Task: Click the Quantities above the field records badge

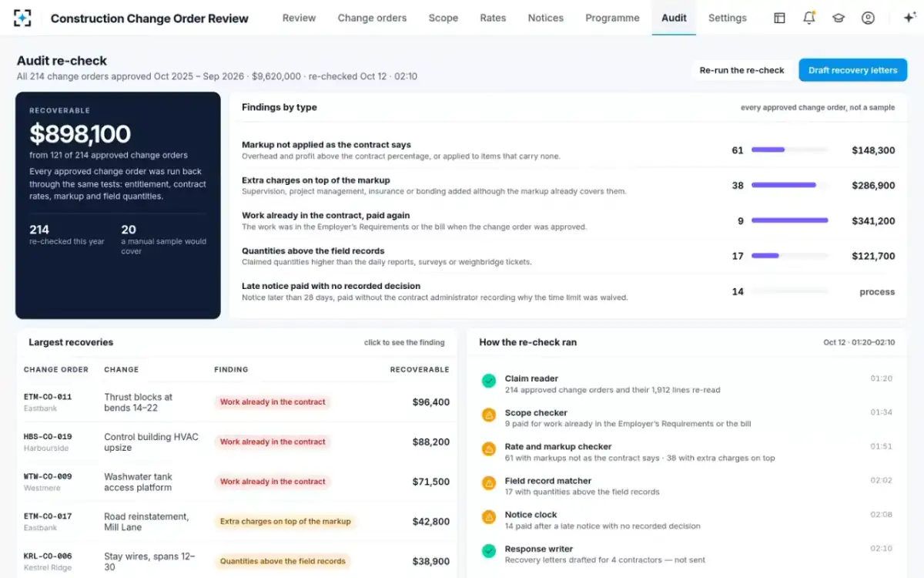Action: 283,562
